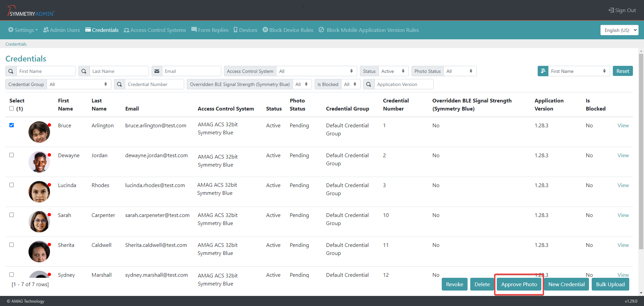Uncheck the checkbox for Bruce Arlington

(x=12, y=125)
